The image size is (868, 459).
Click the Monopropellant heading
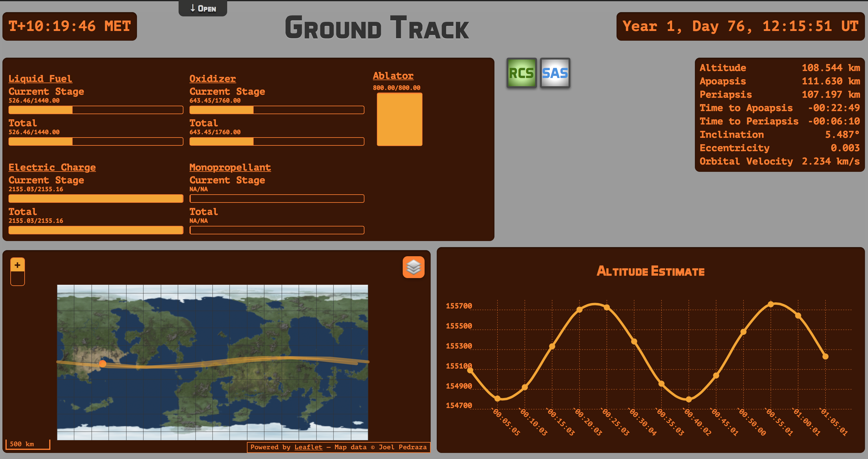[230, 167]
